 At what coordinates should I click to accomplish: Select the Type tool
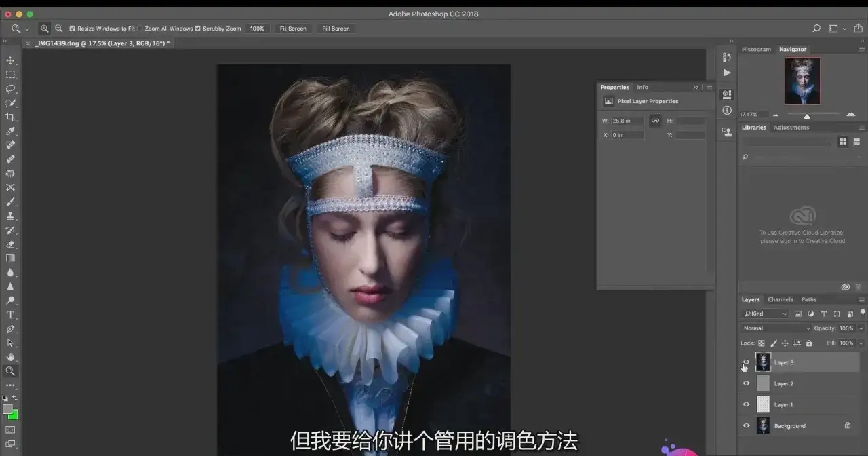tap(10, 315)
